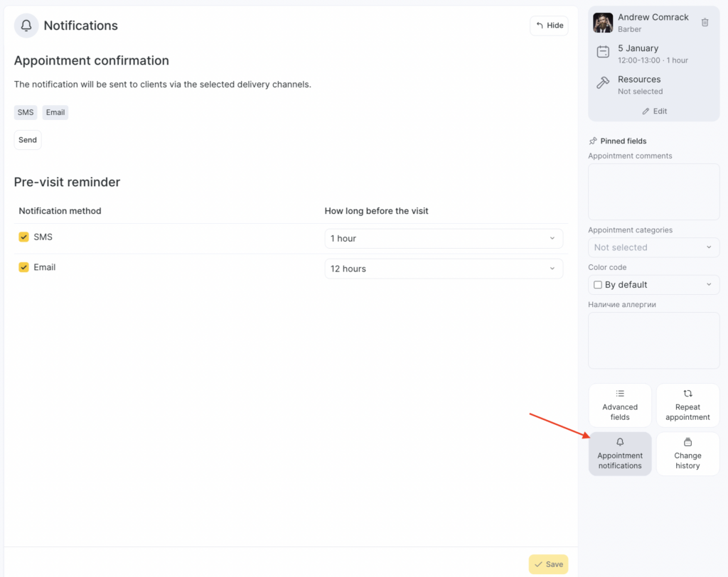Open the Appointment categories dropdown
The width and height of the screenshot is (728, 577).
653,247
